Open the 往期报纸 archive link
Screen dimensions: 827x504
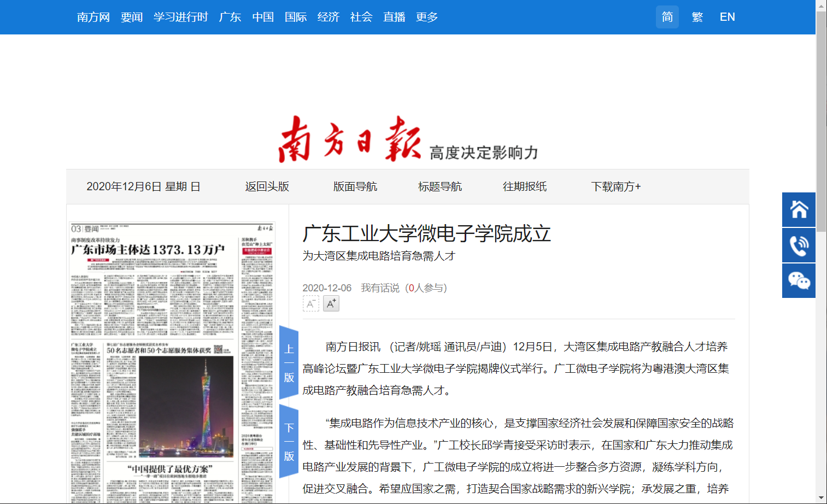pyautogui.click(x=524, y=186)
